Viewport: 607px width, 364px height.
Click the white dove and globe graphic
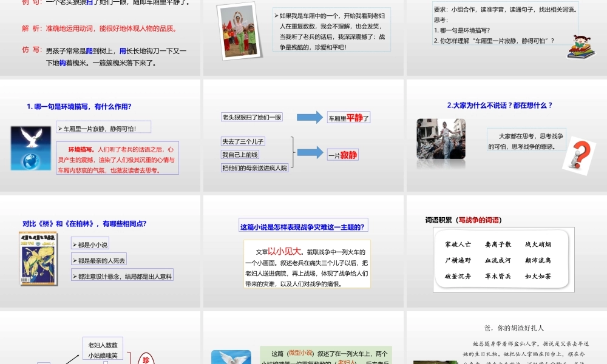coord(30,147)
